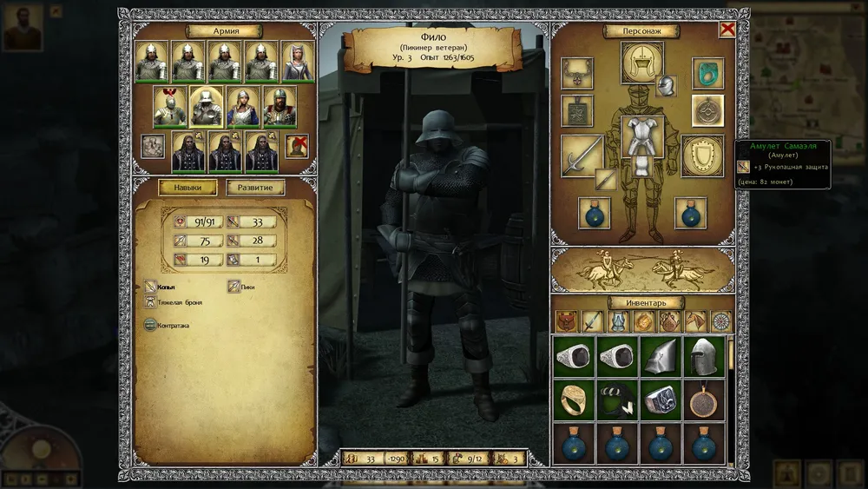Viewport: 868px width, 489px height.
Task: Filter inventory by armor cuirass icon
Action: click(618, 321)
